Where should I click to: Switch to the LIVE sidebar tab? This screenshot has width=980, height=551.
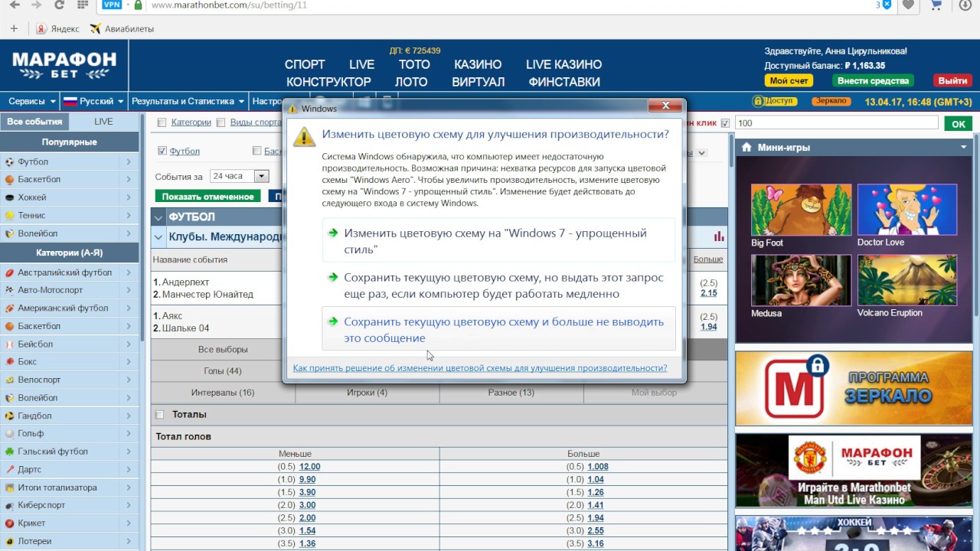(103, 122)
